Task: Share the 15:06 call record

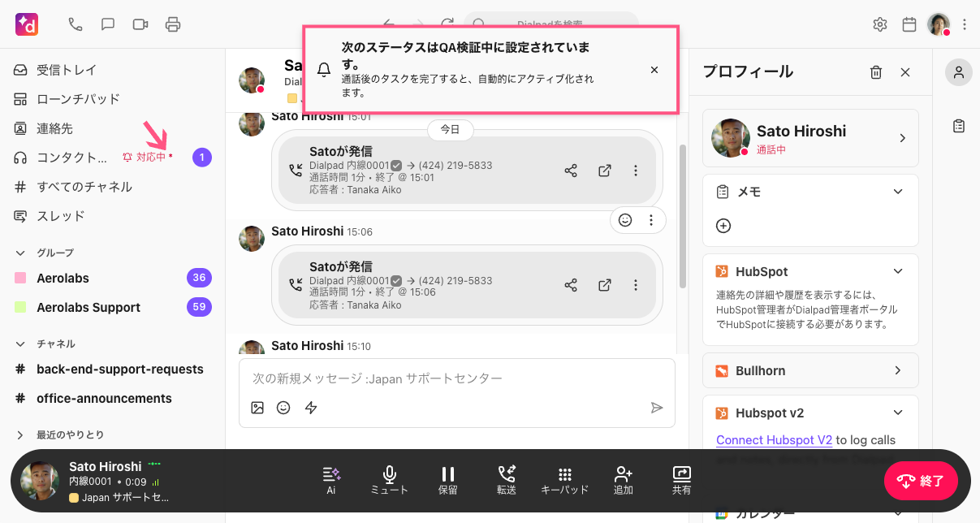Action: [x=571, y=285]
